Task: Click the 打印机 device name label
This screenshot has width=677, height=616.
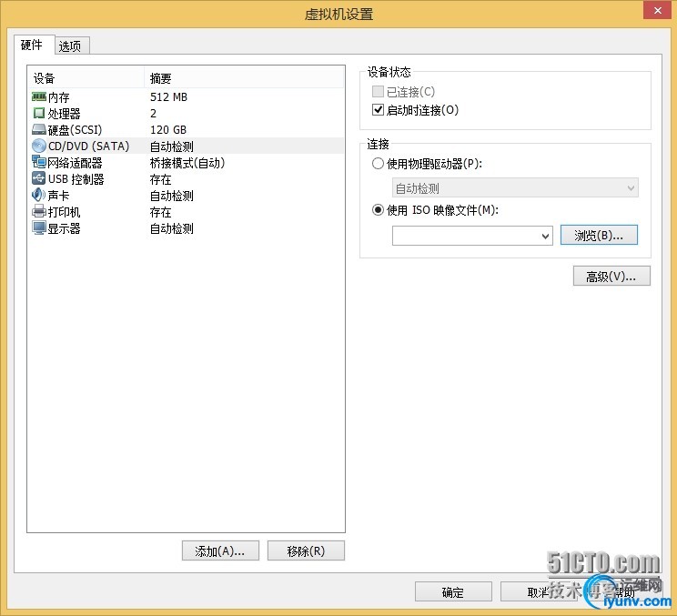Action: (x=64, y=212)
